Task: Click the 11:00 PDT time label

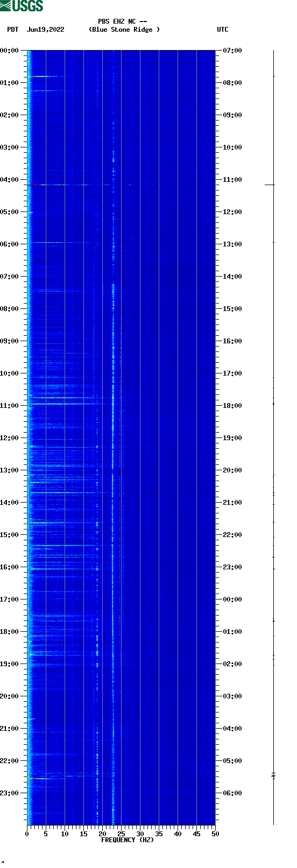Action: tap(9, 406)
